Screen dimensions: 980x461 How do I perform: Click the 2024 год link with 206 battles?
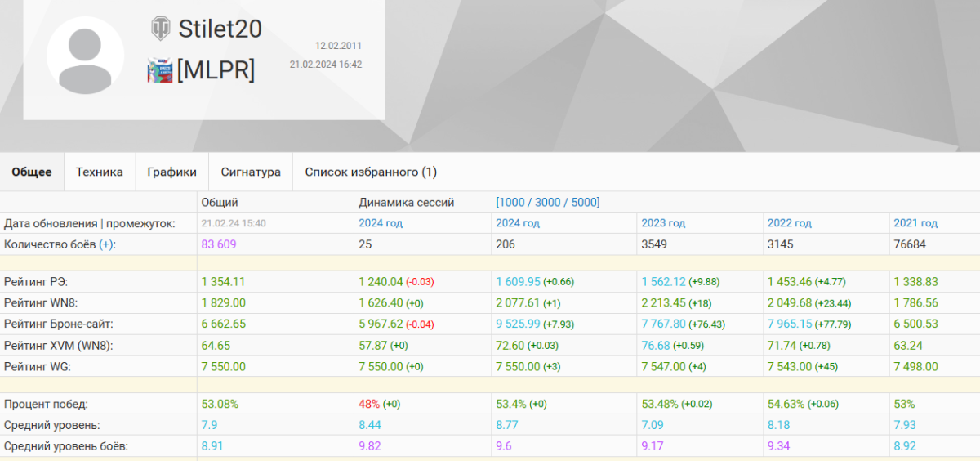click(518, 223)
